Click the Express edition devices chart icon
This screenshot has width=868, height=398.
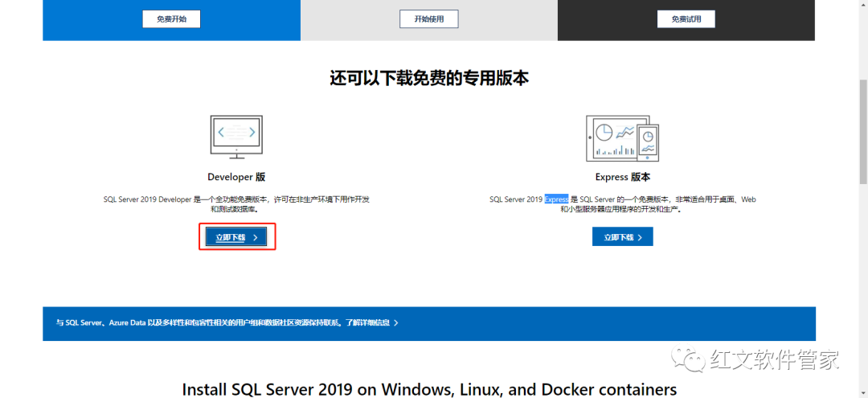[623, 137]
